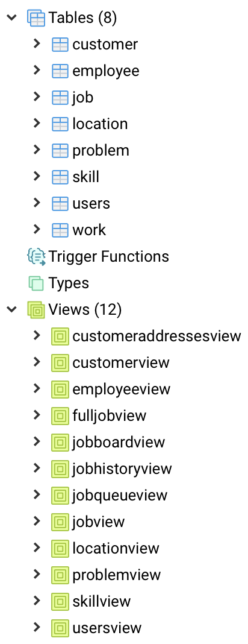
Task: Click the Types node icon
Action: click(x=36, y=283)
